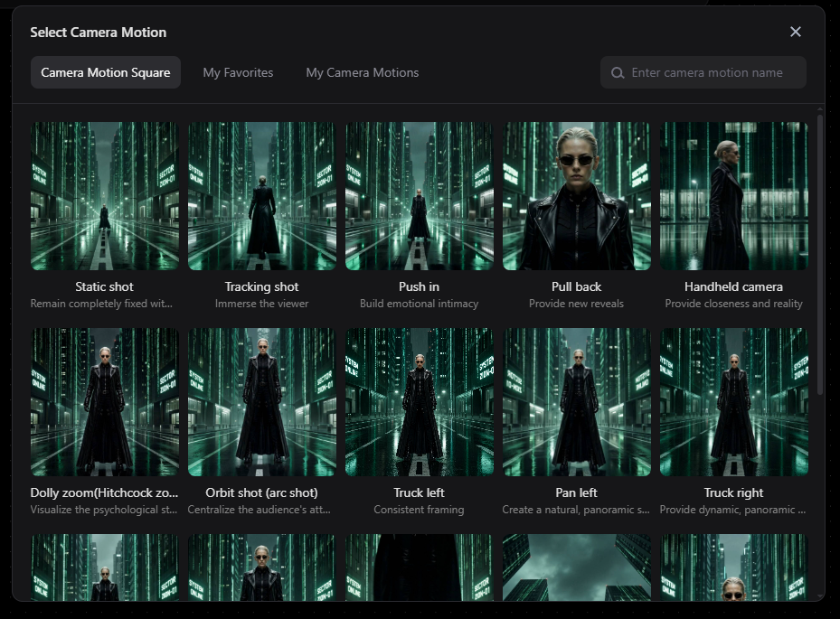840x619 pixels.
Task: Choose the Push in thumbnail
Action: click(x=419, y=196)
